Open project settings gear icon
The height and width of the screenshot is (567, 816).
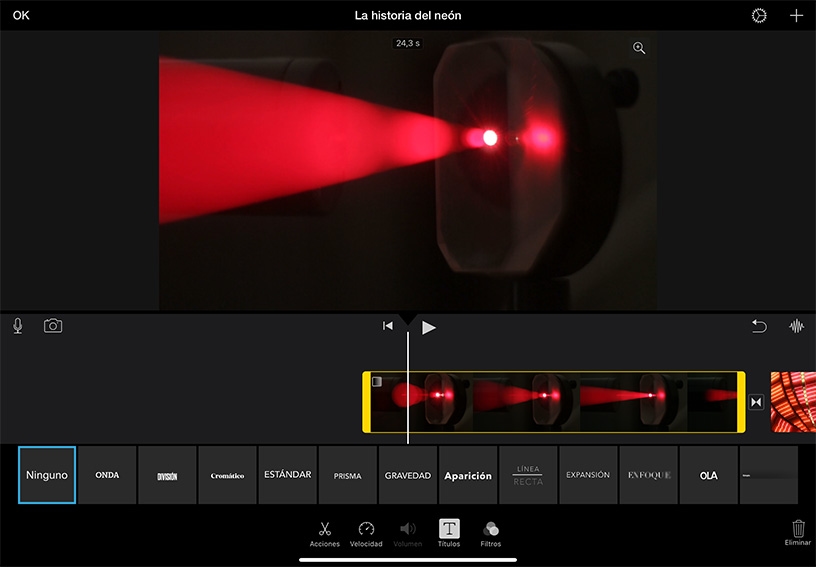coord(759,16)
